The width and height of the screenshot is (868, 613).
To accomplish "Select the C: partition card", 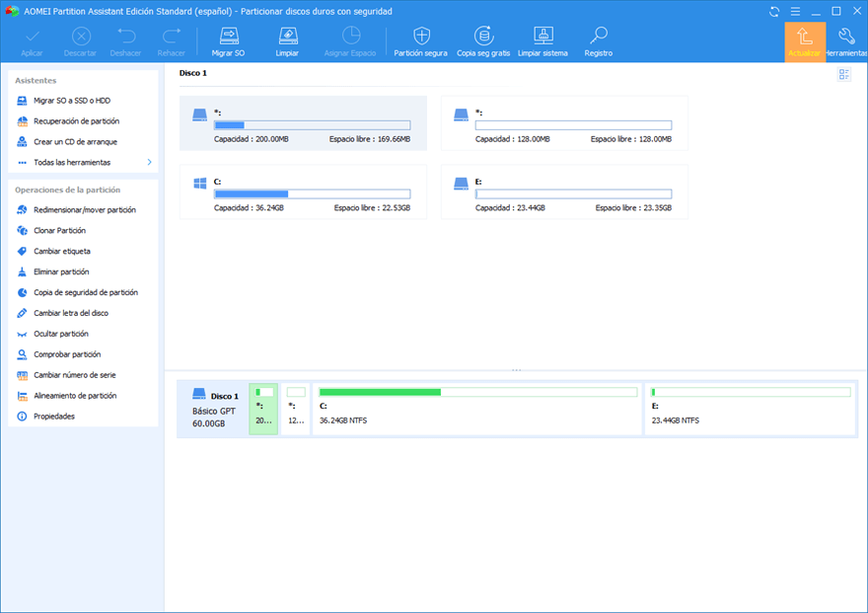I will 303,192.
